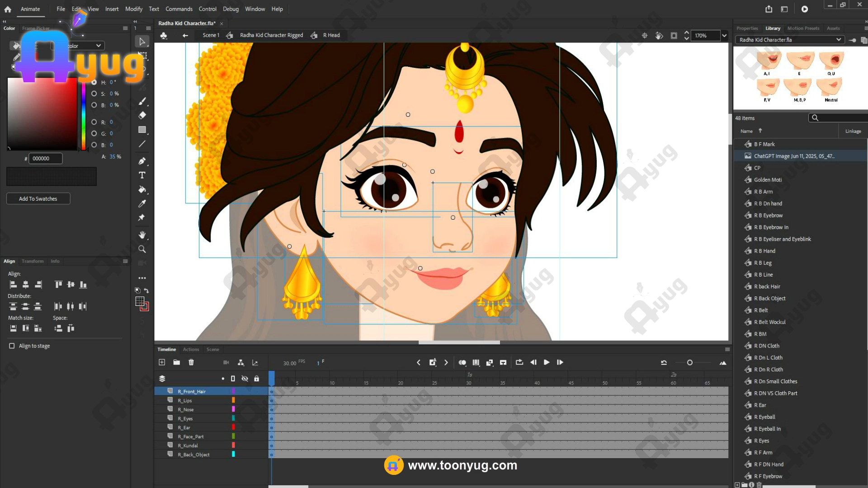
Task: Open the library document dropdown
Action: point(839,40)
